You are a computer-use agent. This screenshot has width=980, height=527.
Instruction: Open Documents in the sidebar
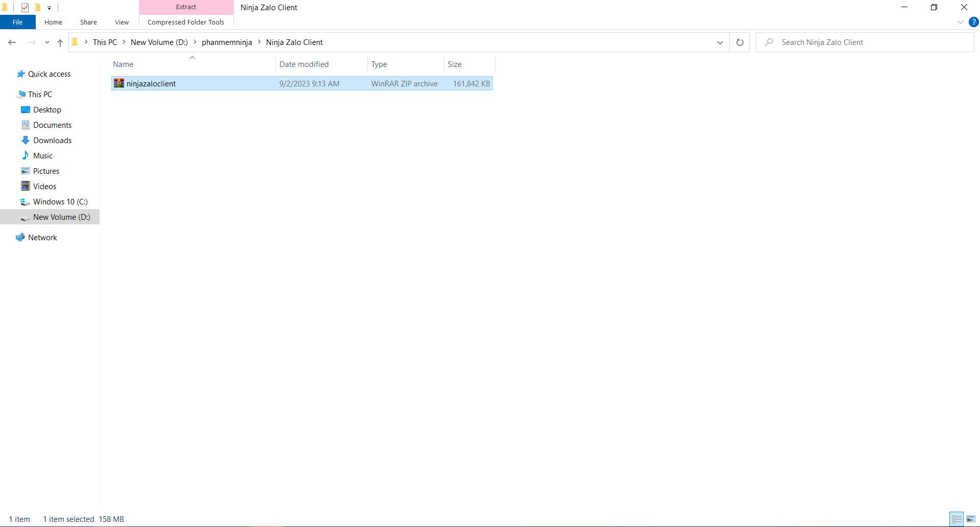(52, 125)
